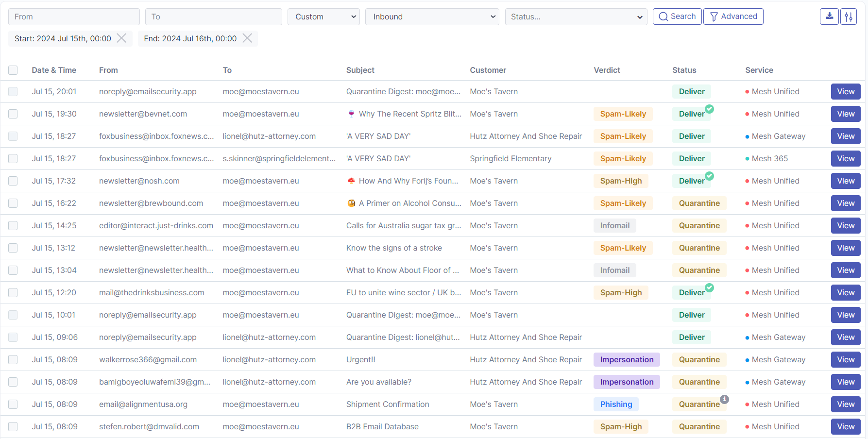The height and width of the screenshot is (439, 868).
Task: Click the From sender input field
Action: [74, 16]
